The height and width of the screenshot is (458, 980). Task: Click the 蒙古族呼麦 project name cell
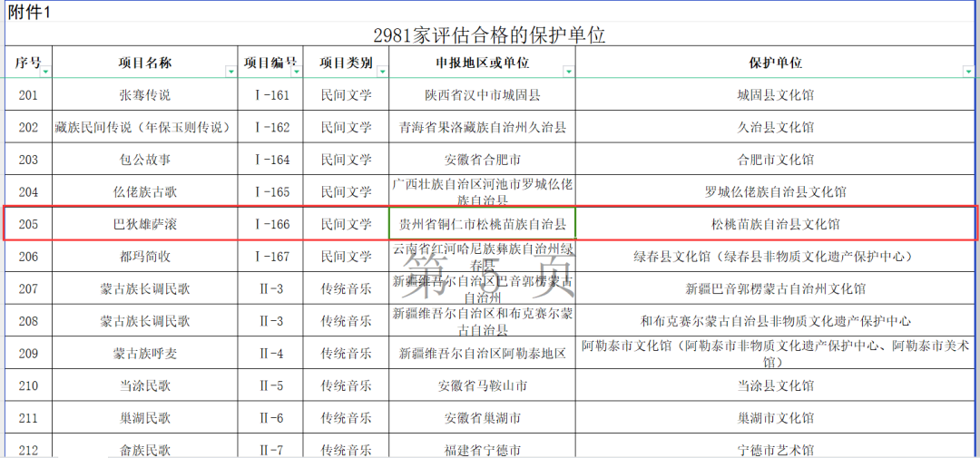144,353
